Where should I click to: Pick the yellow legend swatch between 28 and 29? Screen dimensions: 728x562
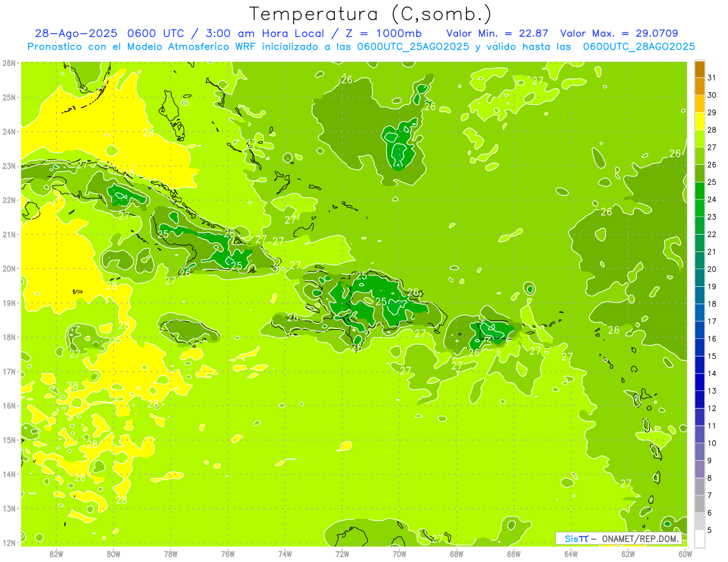699,121
